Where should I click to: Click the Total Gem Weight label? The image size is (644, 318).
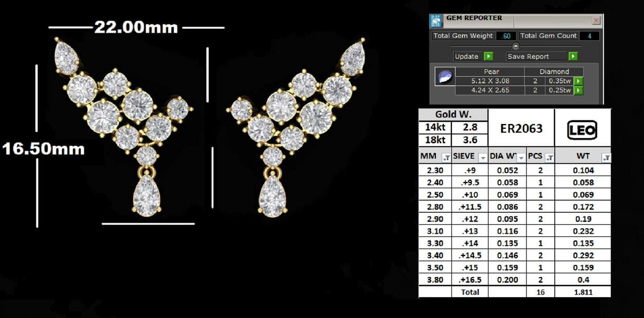coord(463,36)
